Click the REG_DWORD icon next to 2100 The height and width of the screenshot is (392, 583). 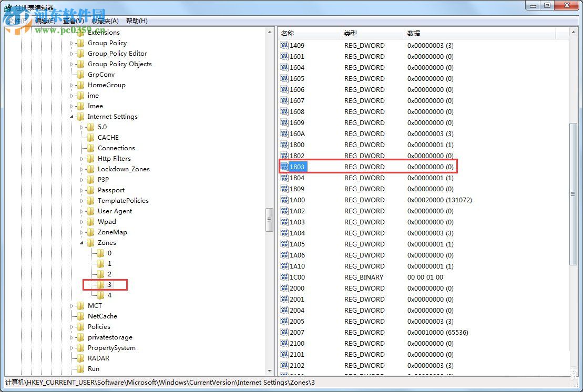point(284,343)
